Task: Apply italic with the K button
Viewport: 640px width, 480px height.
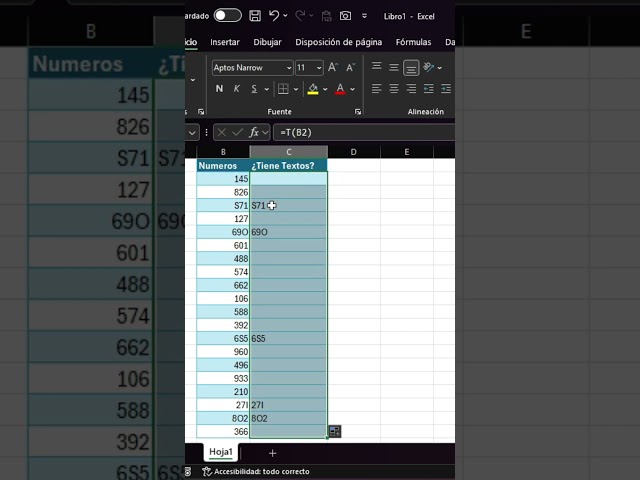Action: (x=236, y=89)
